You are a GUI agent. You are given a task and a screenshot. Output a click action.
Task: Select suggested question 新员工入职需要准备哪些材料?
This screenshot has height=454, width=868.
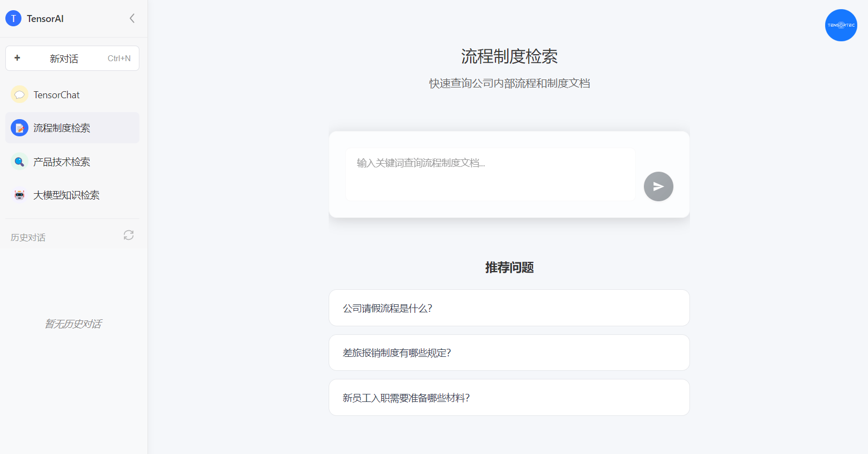[509, 398]
